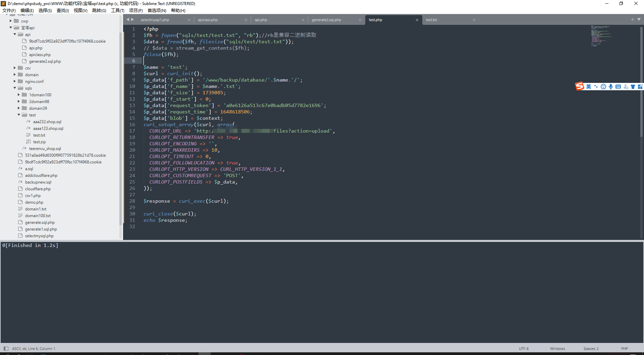Open generate2.sql.php in the sidebar

click(45, 61)
